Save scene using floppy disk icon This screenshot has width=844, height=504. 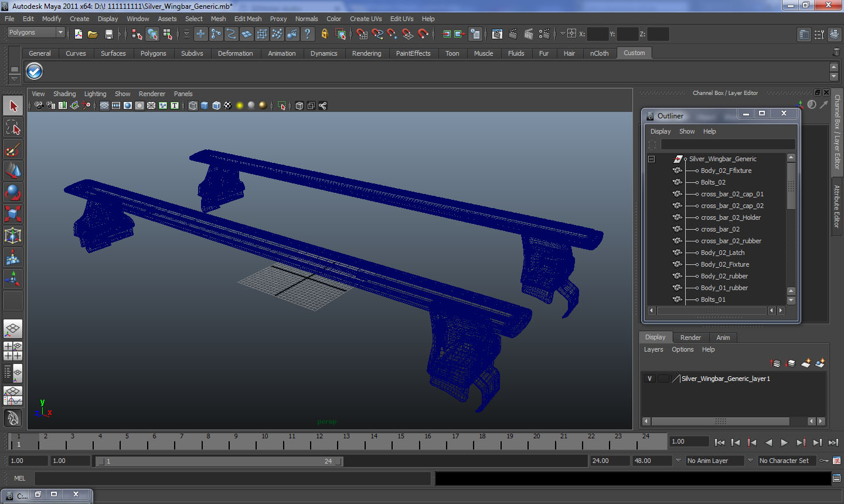pos(108,34)
